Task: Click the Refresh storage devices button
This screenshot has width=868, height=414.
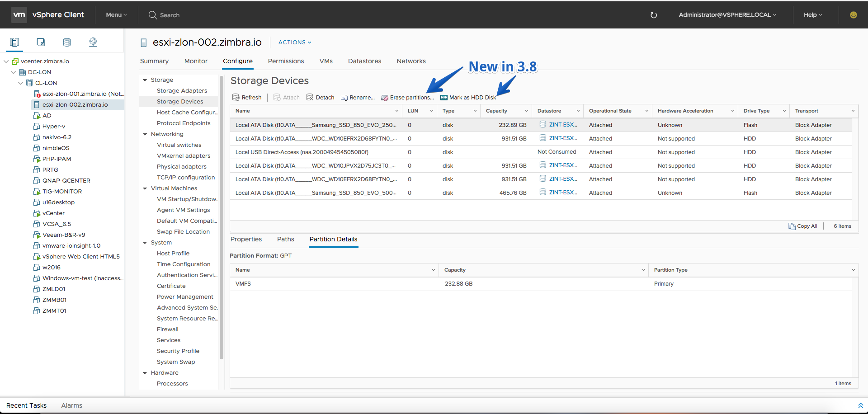Action: [247, 98]
